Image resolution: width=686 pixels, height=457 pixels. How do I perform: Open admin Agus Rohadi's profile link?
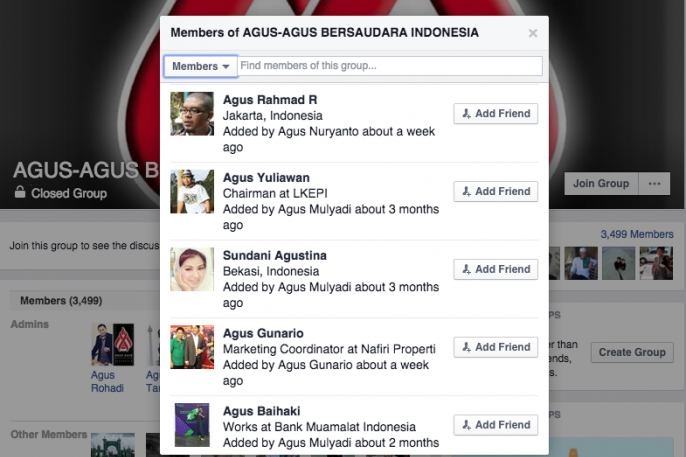[107, 382]
